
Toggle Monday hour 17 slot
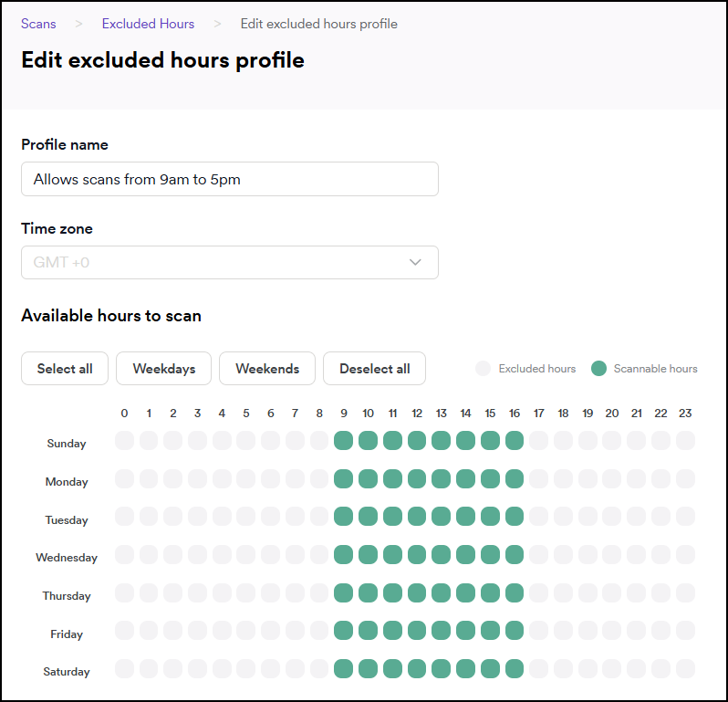538,478
